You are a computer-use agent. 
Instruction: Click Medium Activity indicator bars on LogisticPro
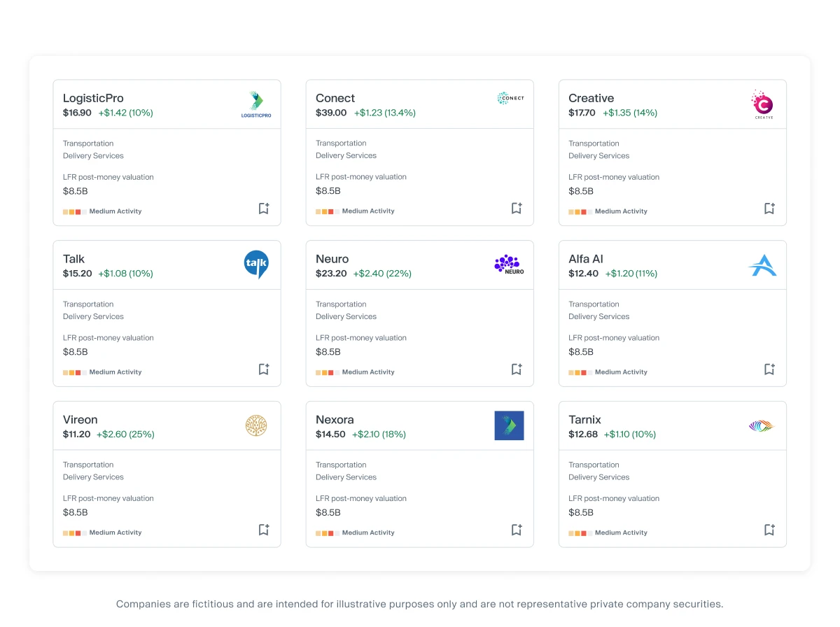pyautogui.click(x=73, y=211)
